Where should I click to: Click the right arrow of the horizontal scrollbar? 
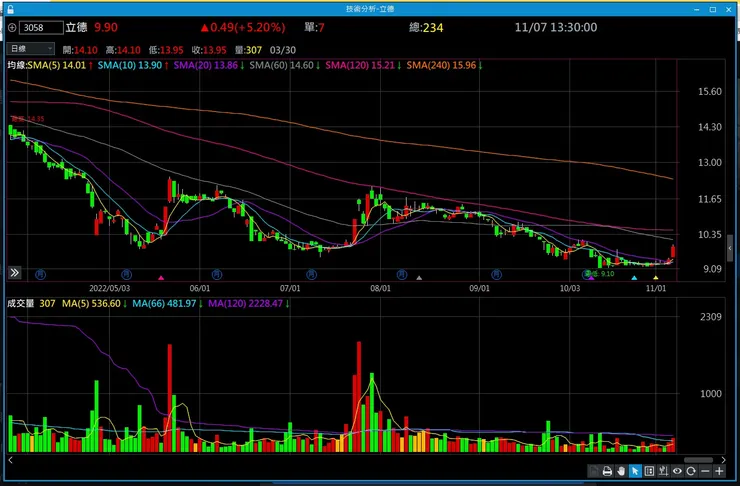tap(723, 460)
